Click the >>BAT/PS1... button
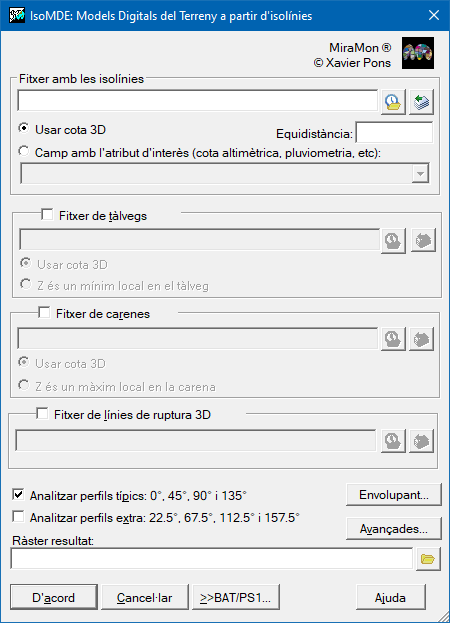Screen dimensions: 450x623 [236, 597]
